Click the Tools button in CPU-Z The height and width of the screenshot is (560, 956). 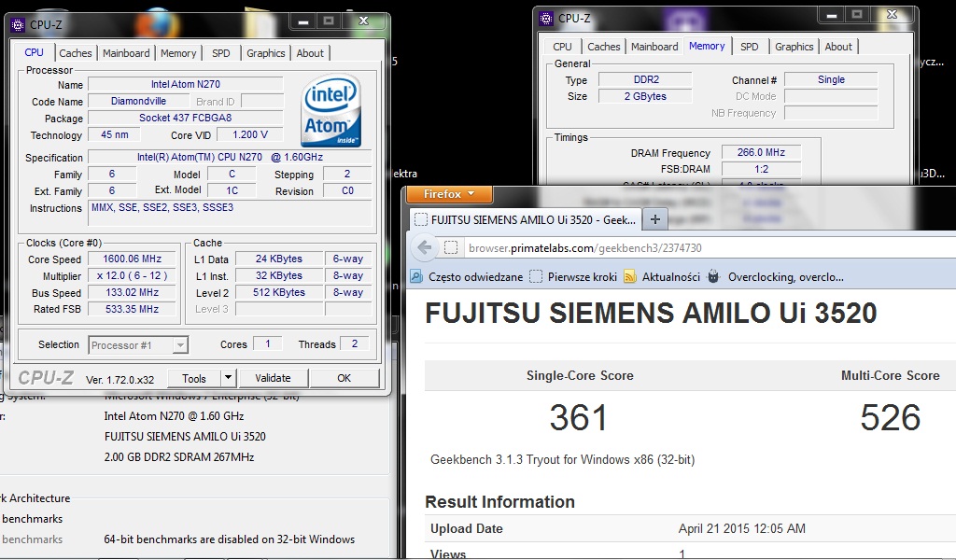coord(194,378)
